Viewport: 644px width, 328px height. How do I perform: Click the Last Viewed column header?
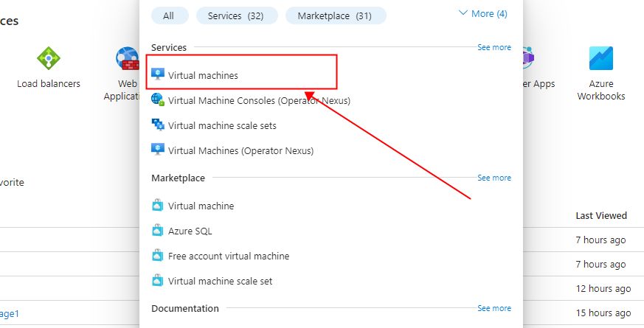point(600,216)
